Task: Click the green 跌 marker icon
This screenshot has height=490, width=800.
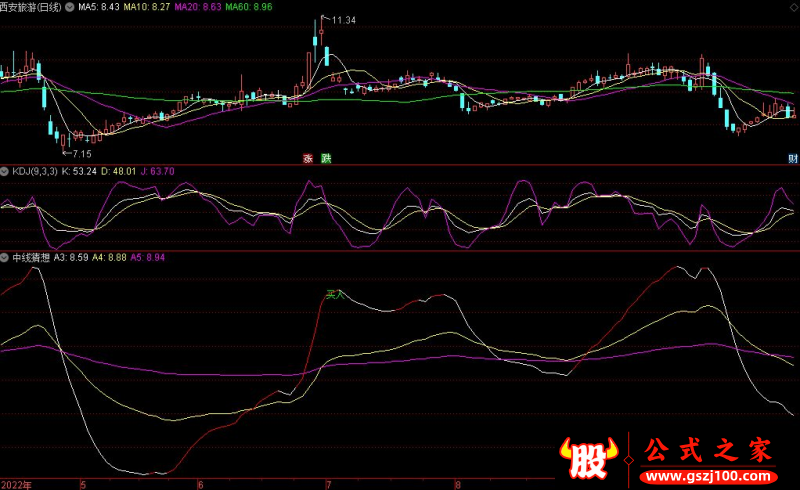Action: [326, 159]
